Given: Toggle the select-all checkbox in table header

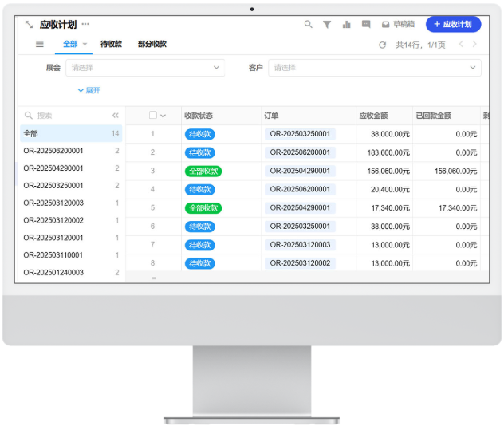Looking at the screenshot, I should [x=153, y=116].
